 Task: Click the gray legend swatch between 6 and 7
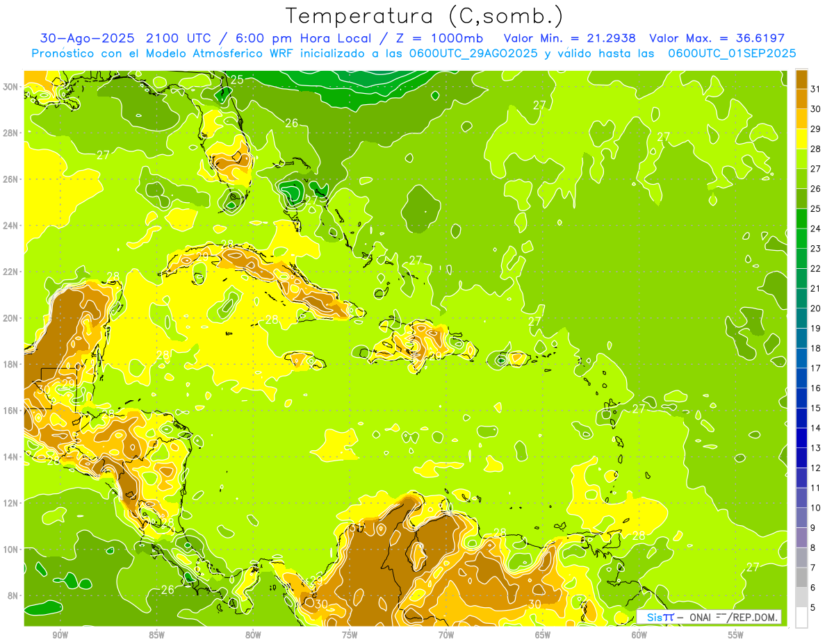(802, 577)
